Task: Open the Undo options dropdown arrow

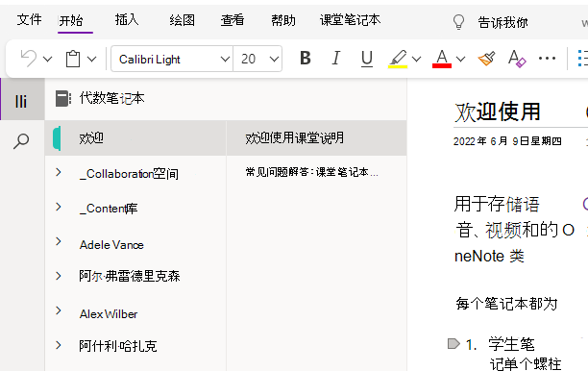Action: click(x=48, y=59)
